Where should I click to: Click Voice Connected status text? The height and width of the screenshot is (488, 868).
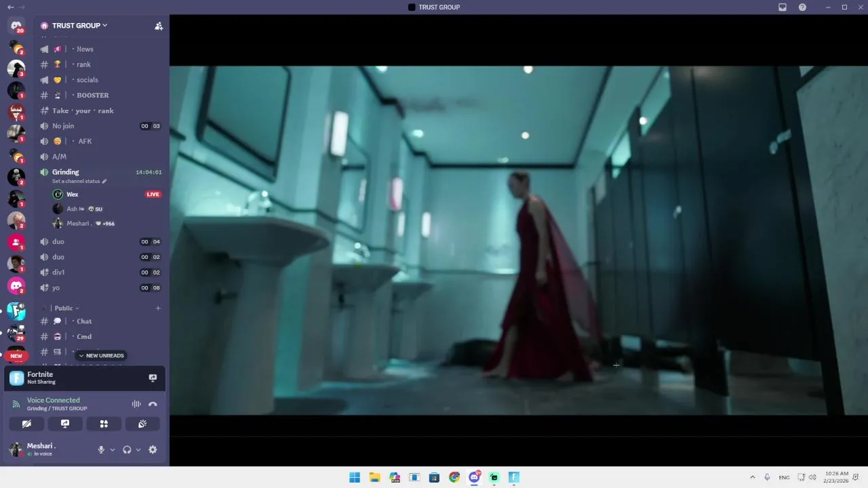pyautogui.click(x=54, y=401)
